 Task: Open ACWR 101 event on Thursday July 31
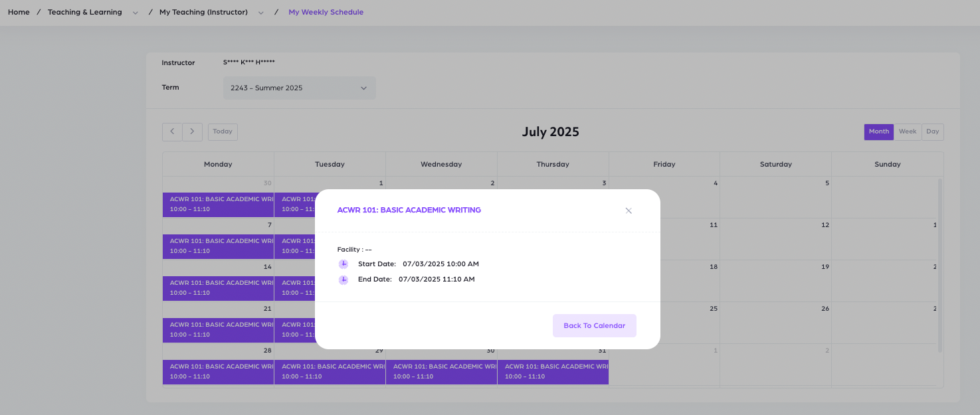click(x=553, y=372)
